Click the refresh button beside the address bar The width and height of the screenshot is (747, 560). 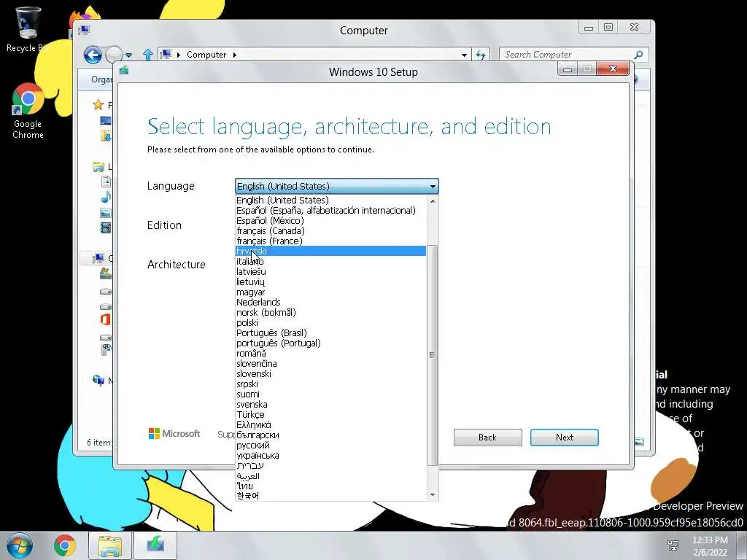tap(480, 55)
